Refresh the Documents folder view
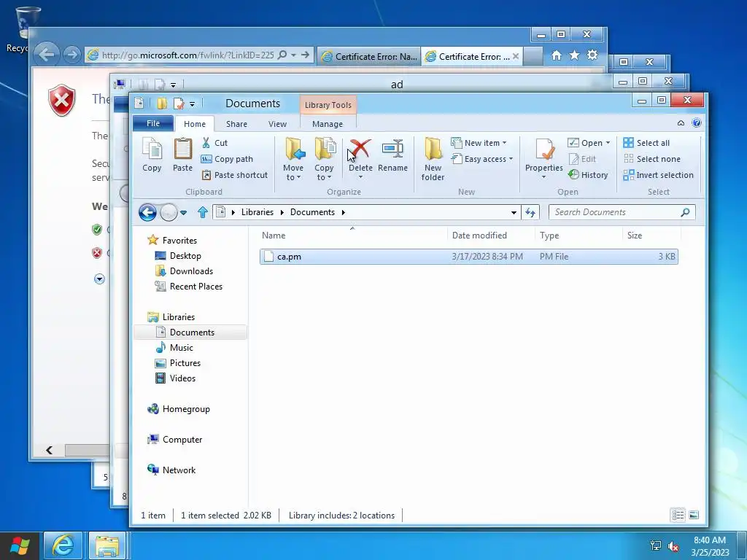 coord(530,212)
